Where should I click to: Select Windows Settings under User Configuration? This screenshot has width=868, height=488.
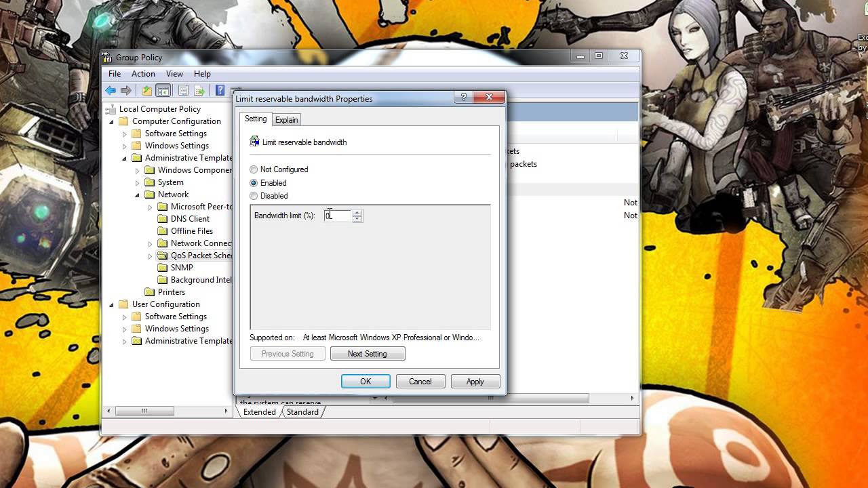pyautogui.click(x=177, y=329)
